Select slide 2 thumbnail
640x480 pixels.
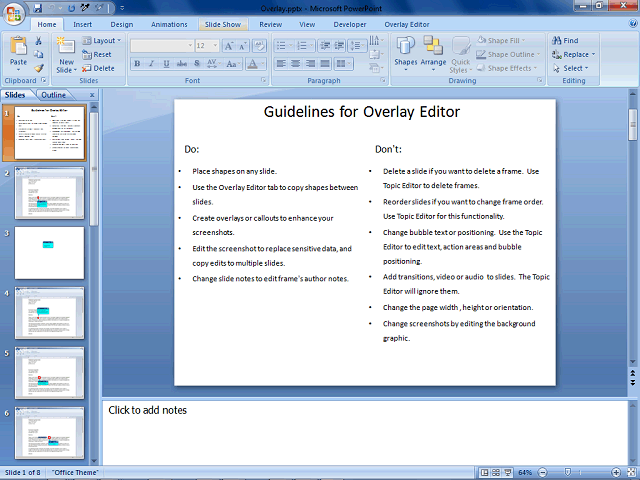(49, 193)
